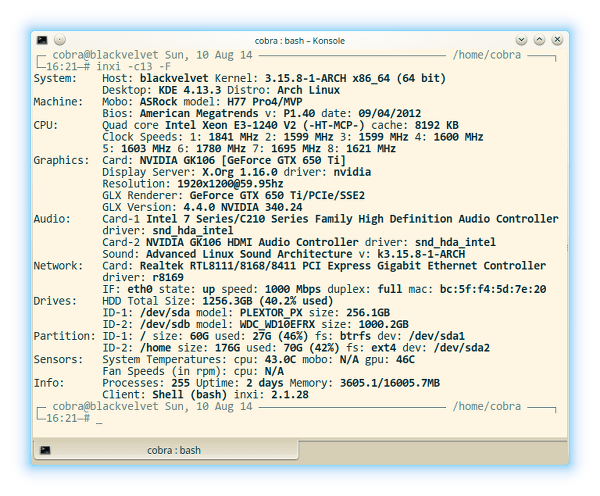
Task: Click memory value '3605.1/16005.7MB'
Action: tap(390, 383)
